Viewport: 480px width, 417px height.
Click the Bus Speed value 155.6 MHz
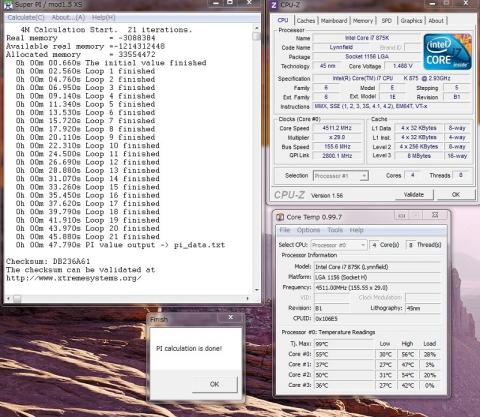(337, 147)
